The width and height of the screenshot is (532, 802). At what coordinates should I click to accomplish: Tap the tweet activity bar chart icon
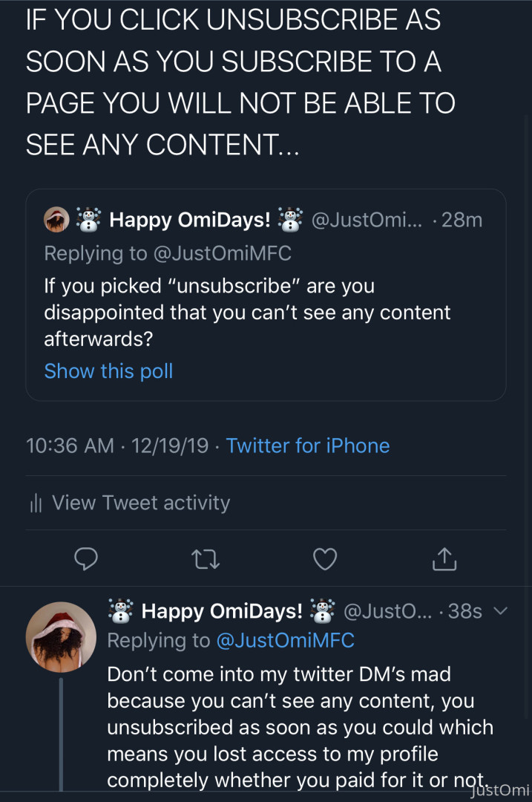click(35, 503)
